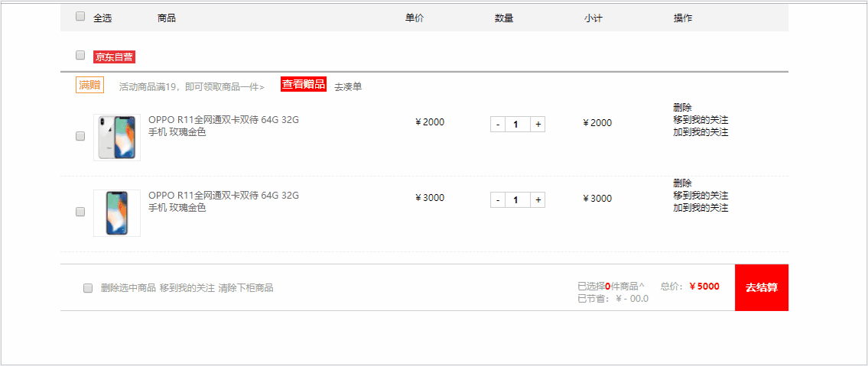The height and width of the screenshot is (366, 868).
Task: Click the ¥3000 subtotal value
Action: click(597, 199)
